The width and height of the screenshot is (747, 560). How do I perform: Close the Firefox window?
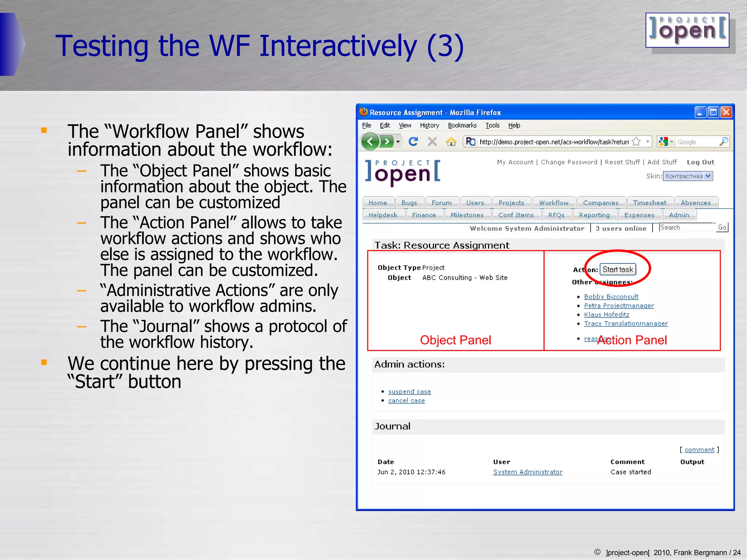[x=726, y=112]
